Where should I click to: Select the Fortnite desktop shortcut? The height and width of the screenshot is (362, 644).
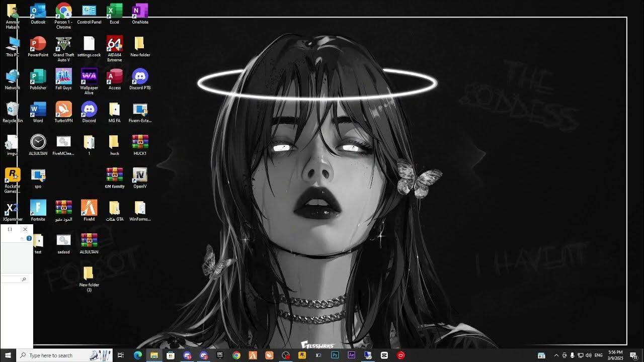pyautogui.click(x=38, y=211)
